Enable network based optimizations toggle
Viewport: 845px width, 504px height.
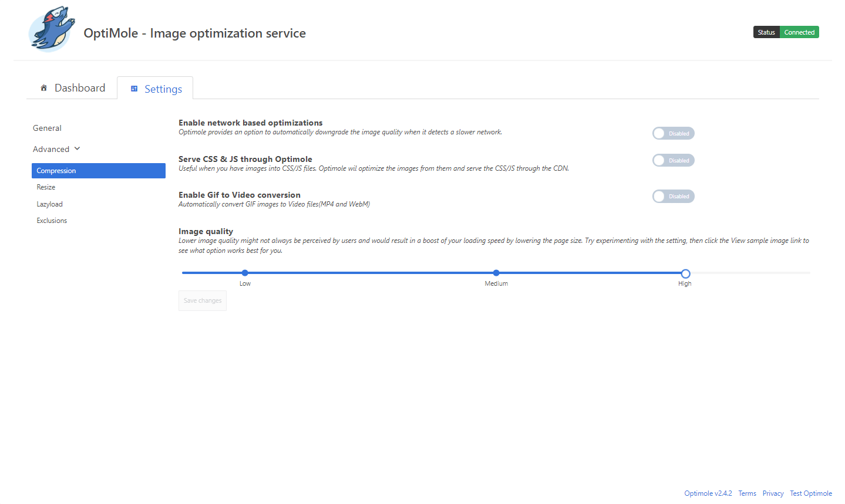click(673, 133)
